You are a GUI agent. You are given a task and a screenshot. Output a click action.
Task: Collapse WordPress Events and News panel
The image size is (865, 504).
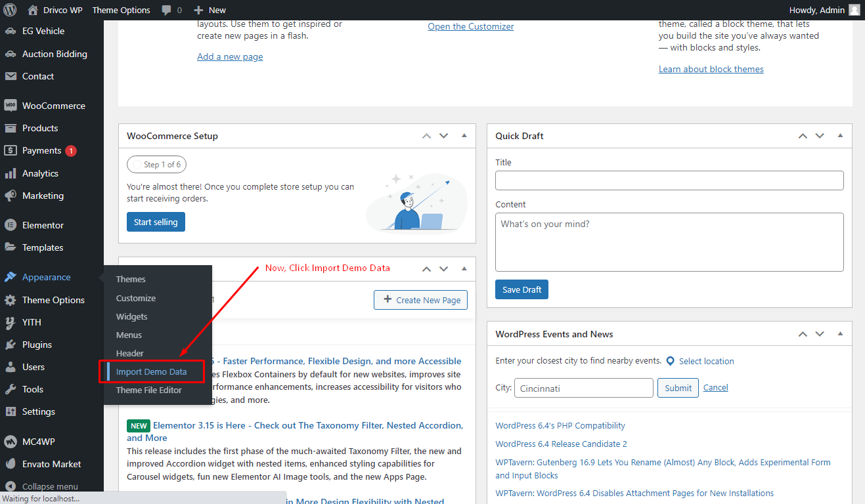pyautogui.click(x=840, y=334)
